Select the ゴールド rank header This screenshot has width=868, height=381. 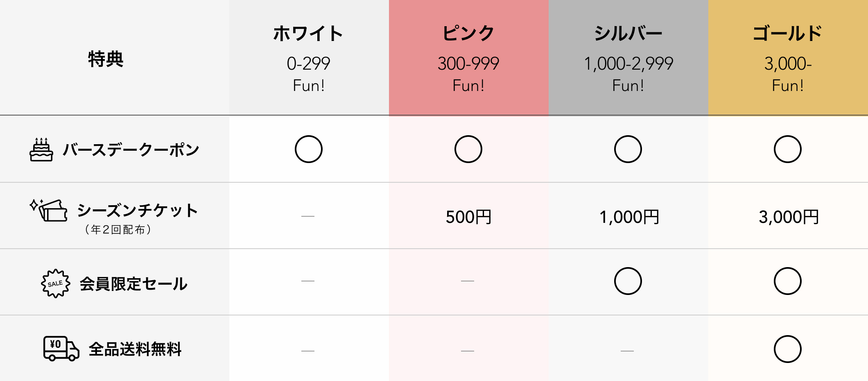coord(787,34)
